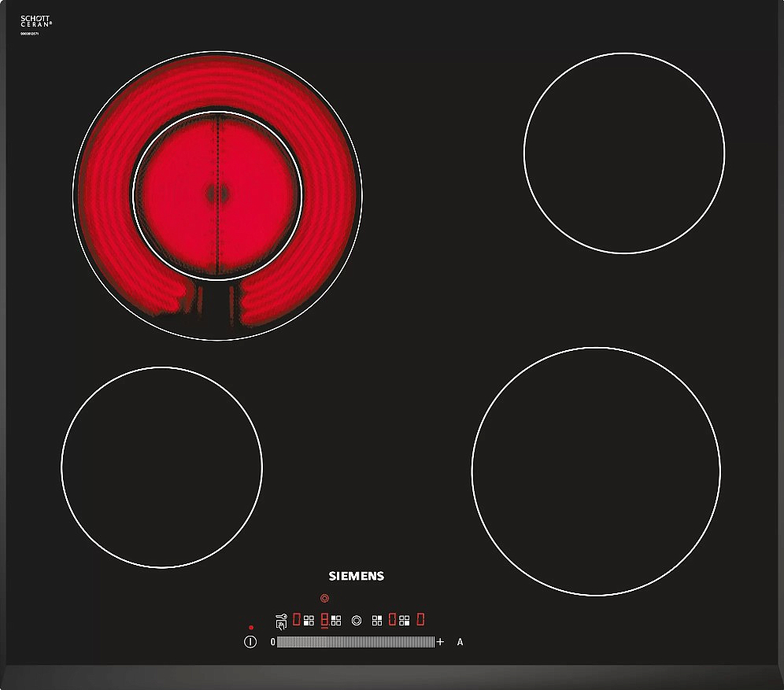Tap the 0 at the slider's left end
Screen dimensions: 784x690
click(272, 642)
